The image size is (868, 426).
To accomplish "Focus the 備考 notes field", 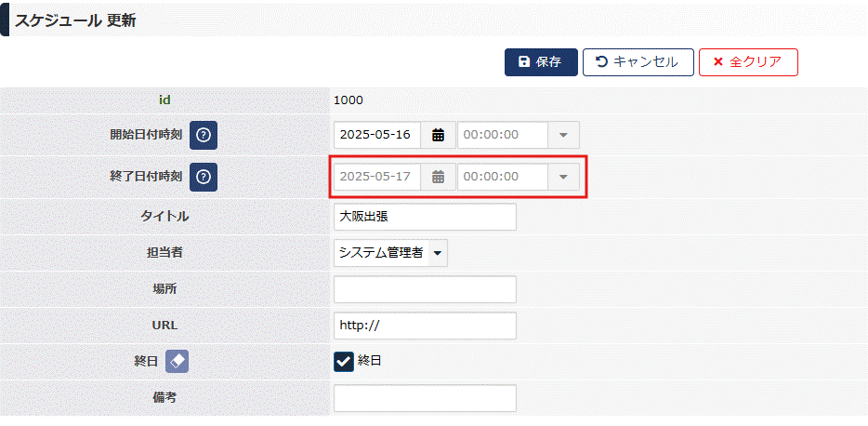I will coord(425,398).
